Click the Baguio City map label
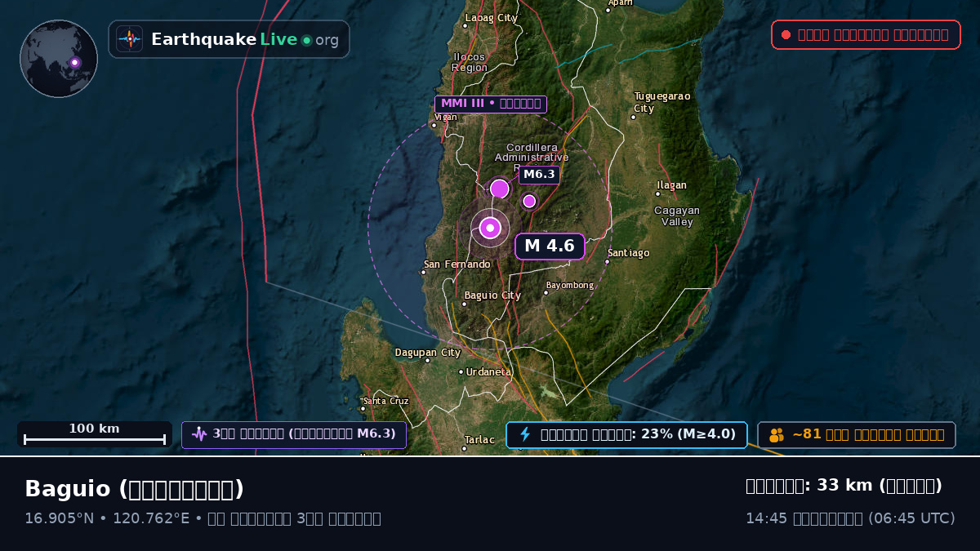 (x=492, y=296)
